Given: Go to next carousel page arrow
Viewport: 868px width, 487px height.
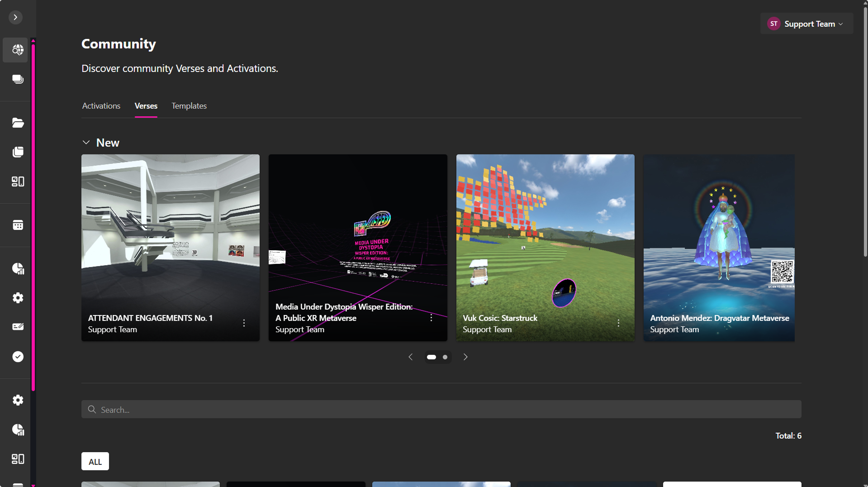Looking at the screenshot, I should point(465,357).
